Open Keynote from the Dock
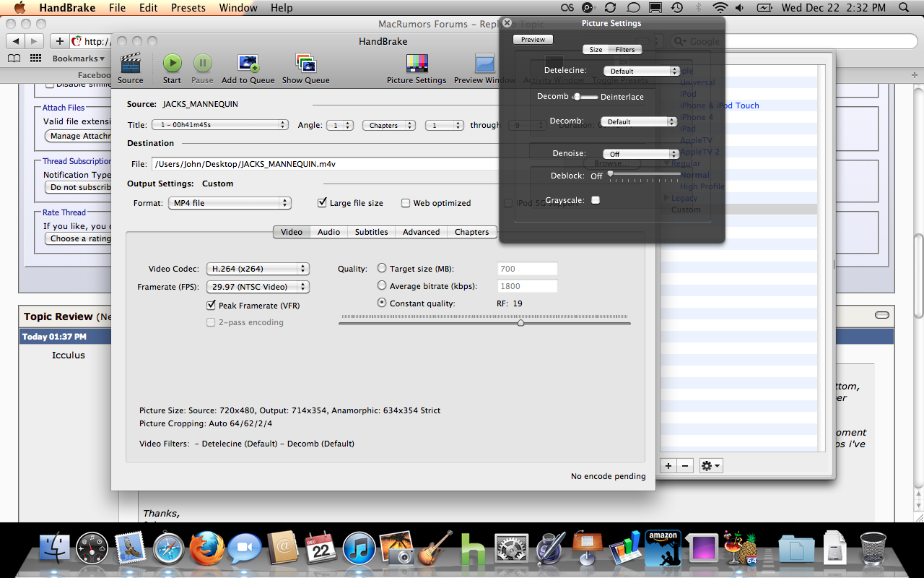This screenshot has height=578, width=924. point(587,548)
